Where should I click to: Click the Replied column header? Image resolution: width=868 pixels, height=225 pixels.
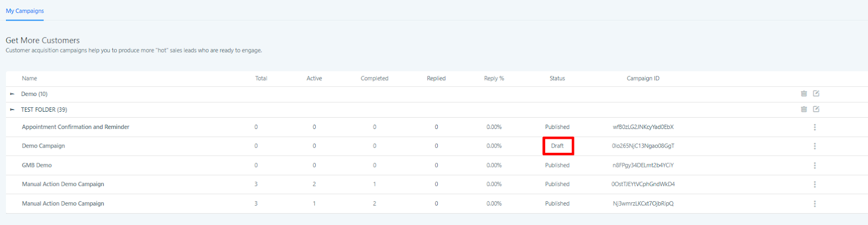tap(436, 79)
